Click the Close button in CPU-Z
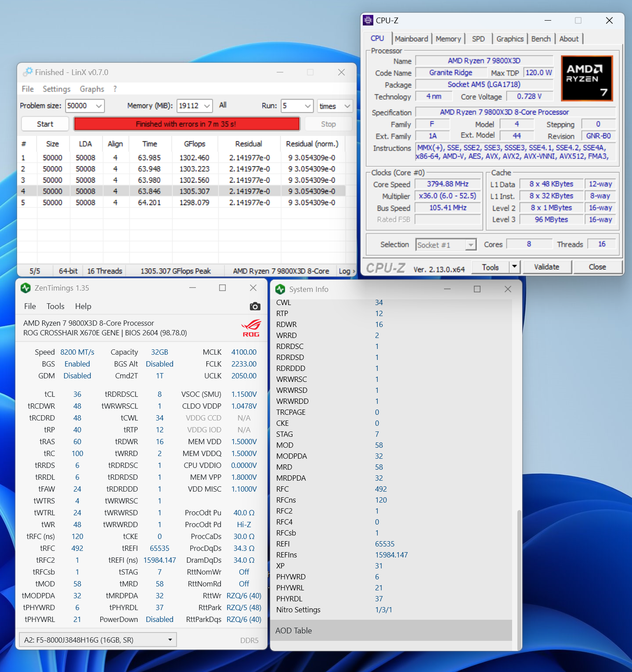 click(x=597, y=267)
